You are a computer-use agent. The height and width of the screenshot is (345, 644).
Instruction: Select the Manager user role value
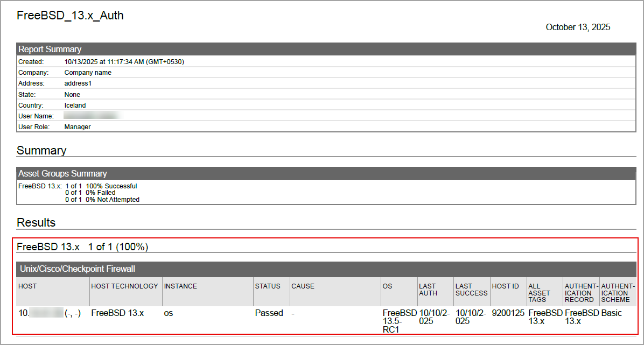tap(78, 127)
